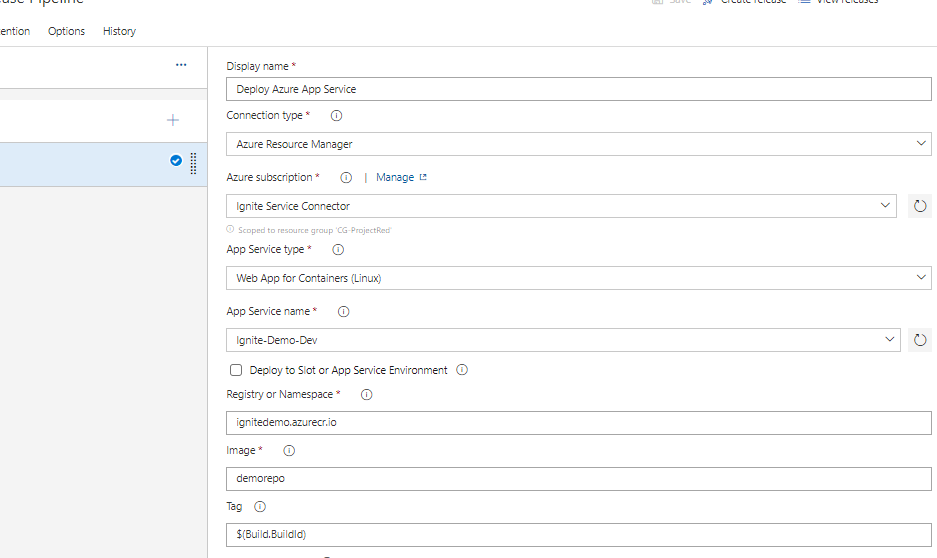Screen dimensions: 937x558
Task: Click the external link icon beside Manage
Action: click(423, 177)
